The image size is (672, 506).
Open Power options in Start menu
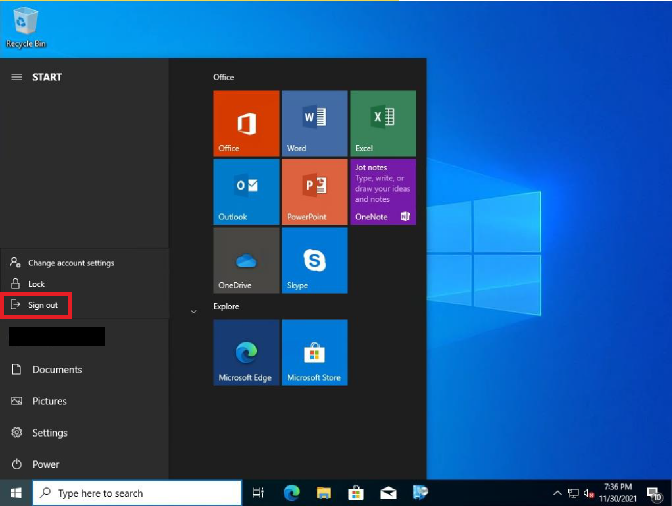(45, 464)
